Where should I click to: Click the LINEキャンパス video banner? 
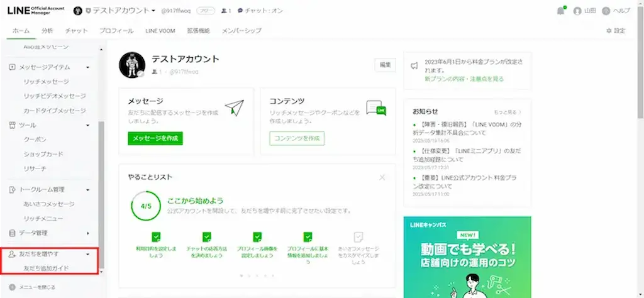pos(467,257)
